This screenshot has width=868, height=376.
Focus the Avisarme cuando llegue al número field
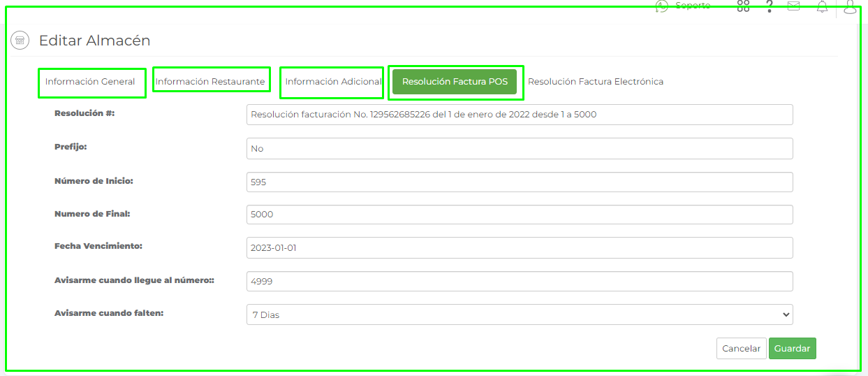pos(520,281)
